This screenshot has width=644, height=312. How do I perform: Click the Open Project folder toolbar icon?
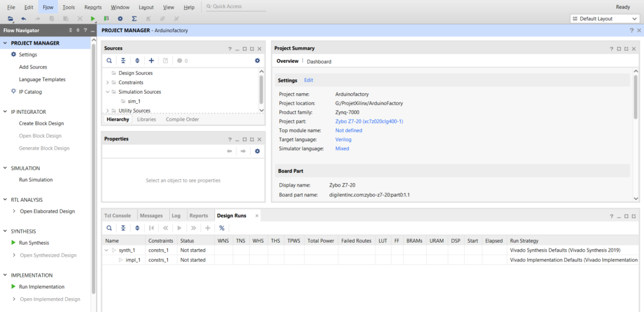[x=11, y=19]
